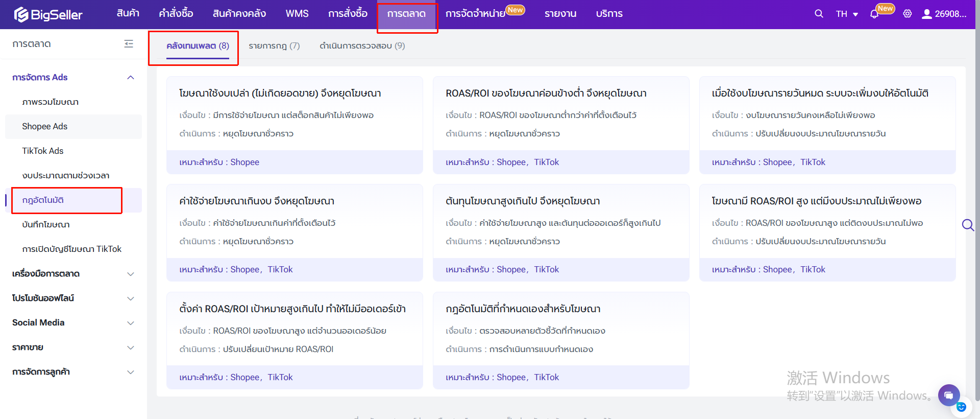Open the user account profile icon
This screenshot has height=419, width=980.
[x=926, y=14]
